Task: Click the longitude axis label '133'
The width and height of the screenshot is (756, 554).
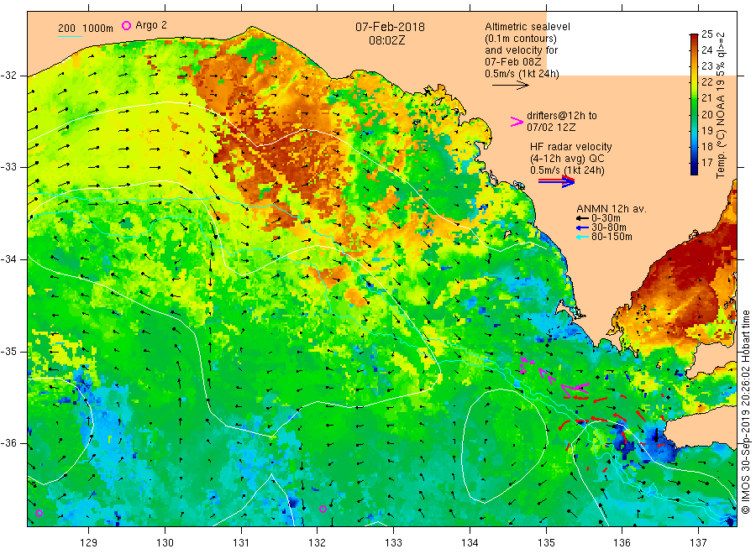Action: 393,543
